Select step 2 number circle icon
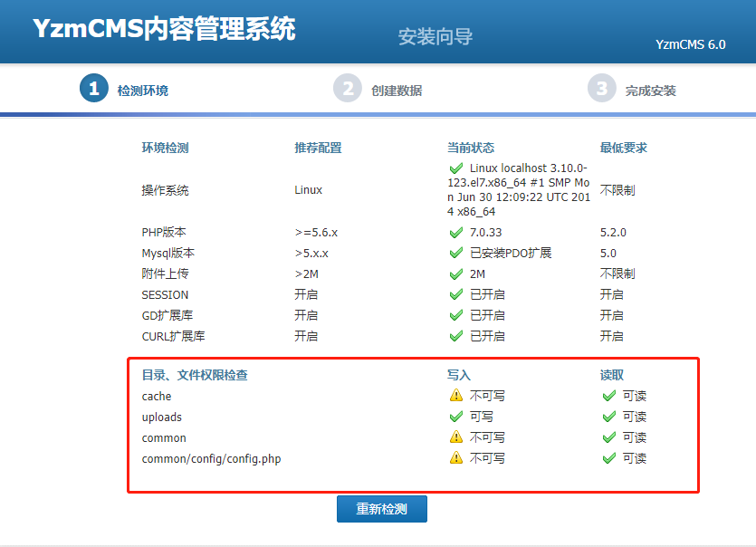The width and height of the screenshot is (756, 547). coord(348,88)
